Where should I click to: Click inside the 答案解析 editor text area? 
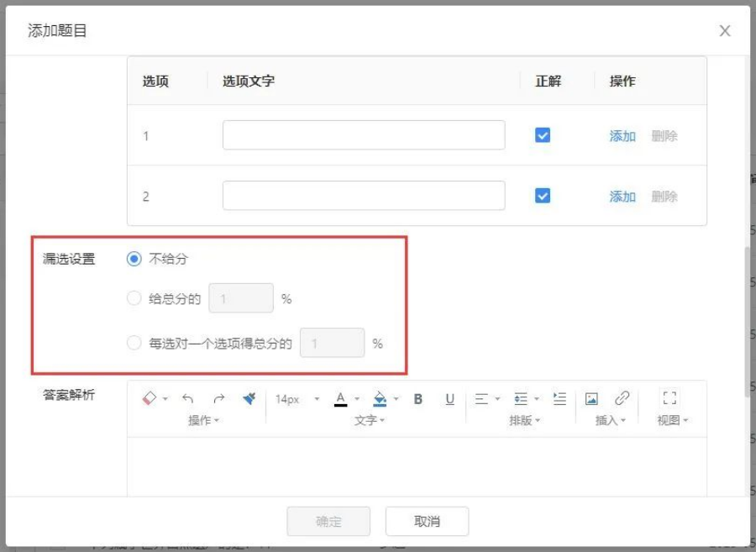[x=417, y=466]
